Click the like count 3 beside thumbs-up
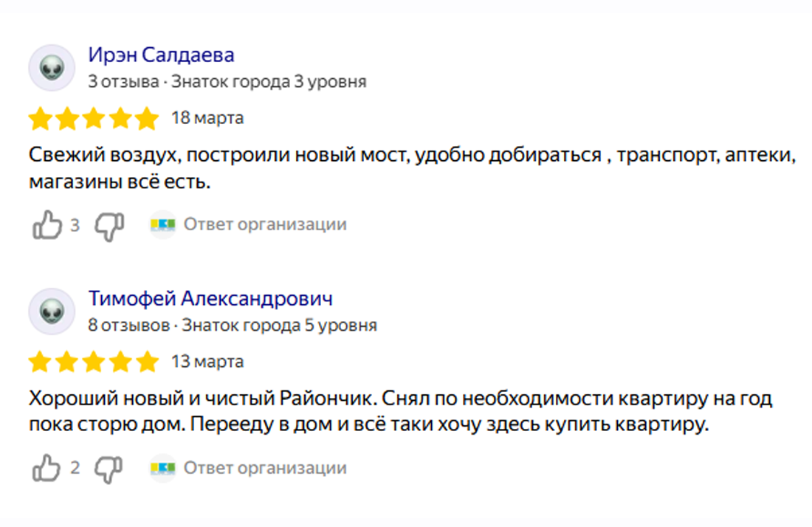This screenshot has height=527, width=812. (x=75, y=224)
